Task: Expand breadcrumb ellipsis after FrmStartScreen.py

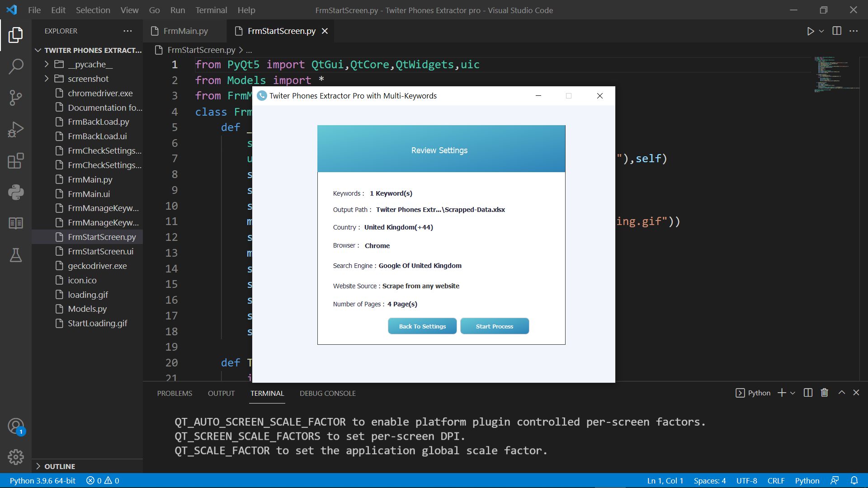Action: pyautogui.click(x=249, y=50)
